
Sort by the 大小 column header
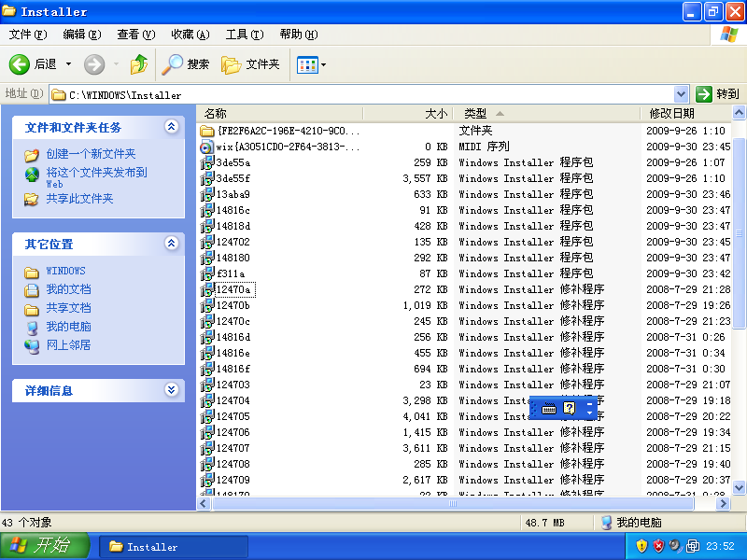408,113
